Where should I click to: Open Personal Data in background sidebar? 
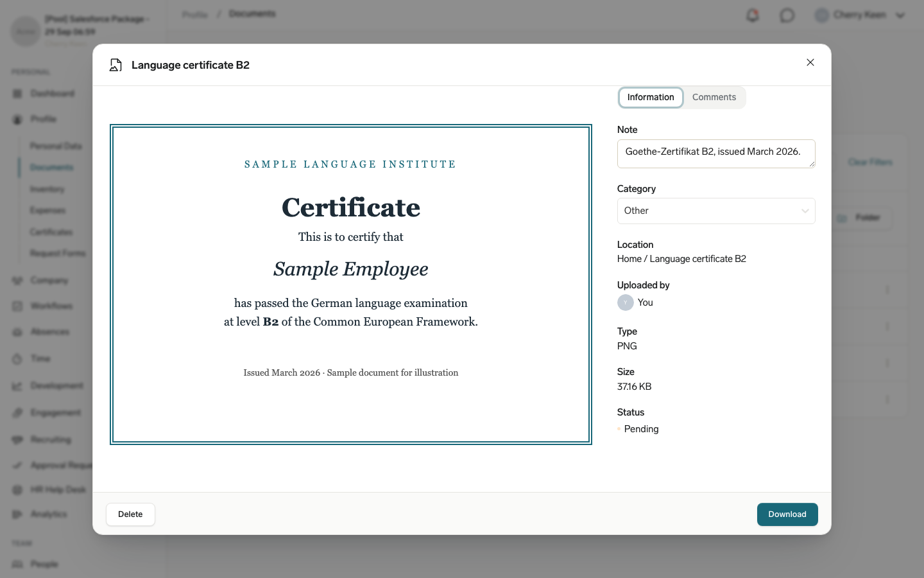[x=56, y=146]
